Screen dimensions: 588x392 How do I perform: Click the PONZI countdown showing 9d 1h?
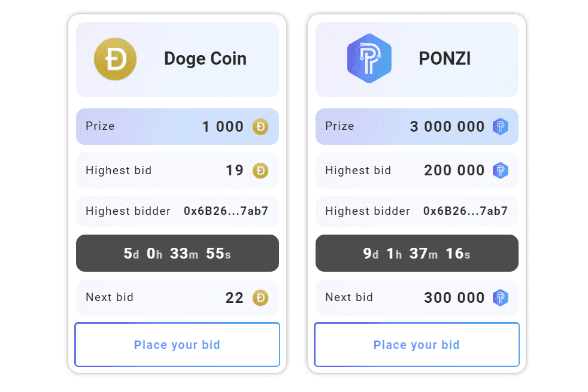click(416, 253)
